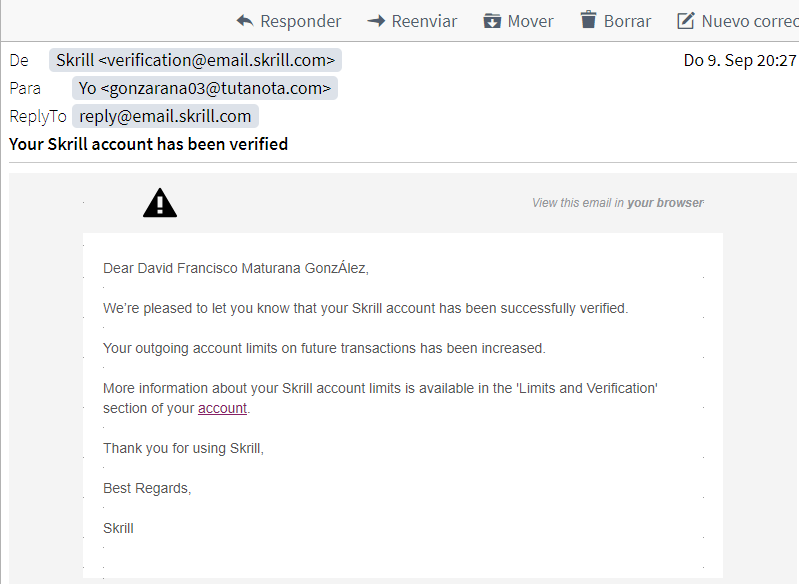Click the Mover folder icon

492,21
